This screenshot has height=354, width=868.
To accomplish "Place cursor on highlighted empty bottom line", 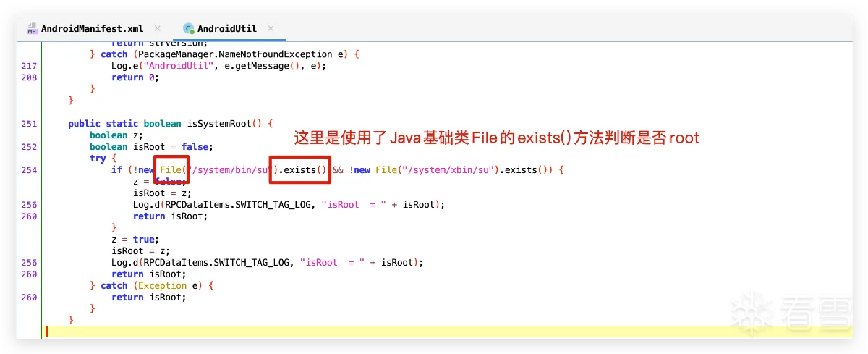I will (x=289, y=331).
